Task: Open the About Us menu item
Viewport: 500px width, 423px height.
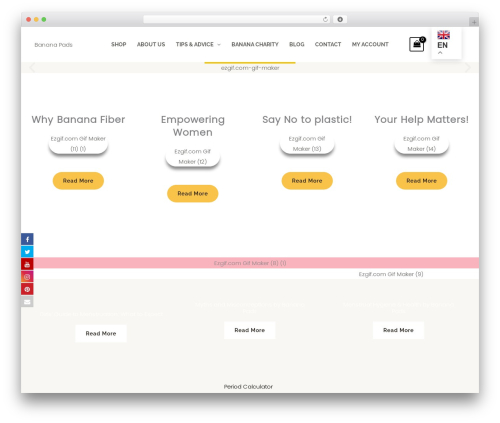Action: click(x=151, y=44)
